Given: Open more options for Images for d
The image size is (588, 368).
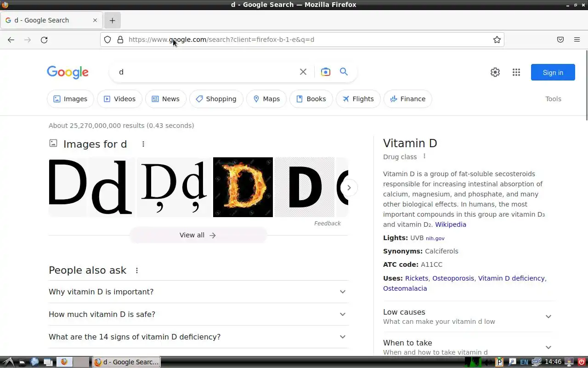Looking at the screenshot, I should coord(143,144).
